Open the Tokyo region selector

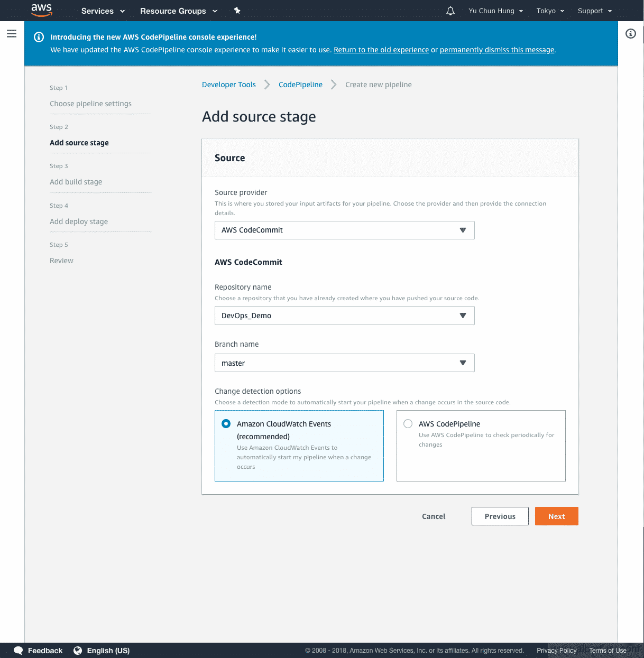point(550,11)
